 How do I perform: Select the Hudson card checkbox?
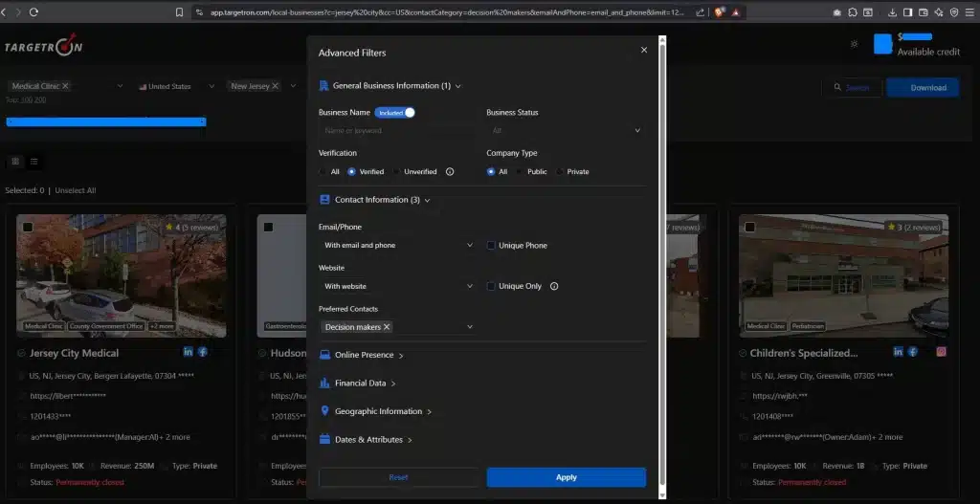click(268, 227)
